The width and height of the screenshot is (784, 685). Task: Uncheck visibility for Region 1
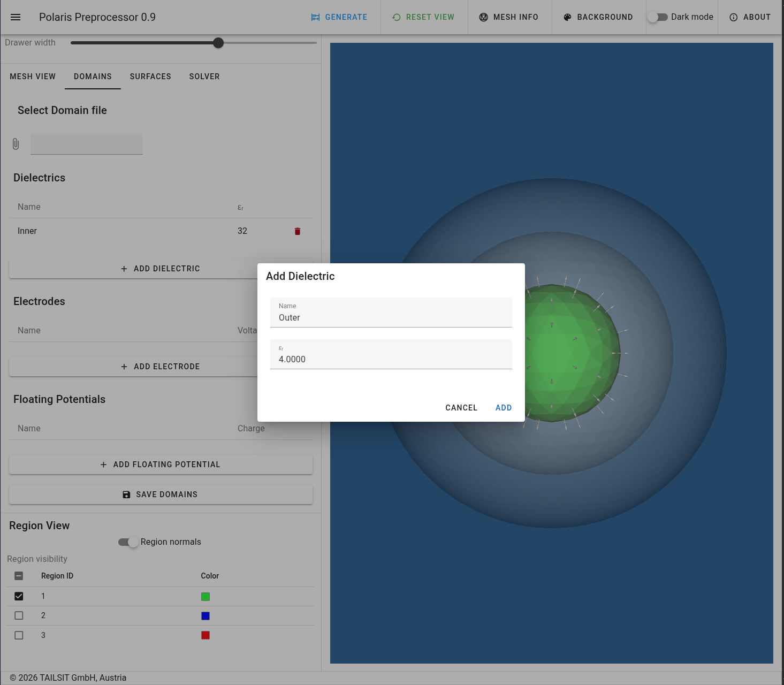pyautogui.click(x=19, y=596)
